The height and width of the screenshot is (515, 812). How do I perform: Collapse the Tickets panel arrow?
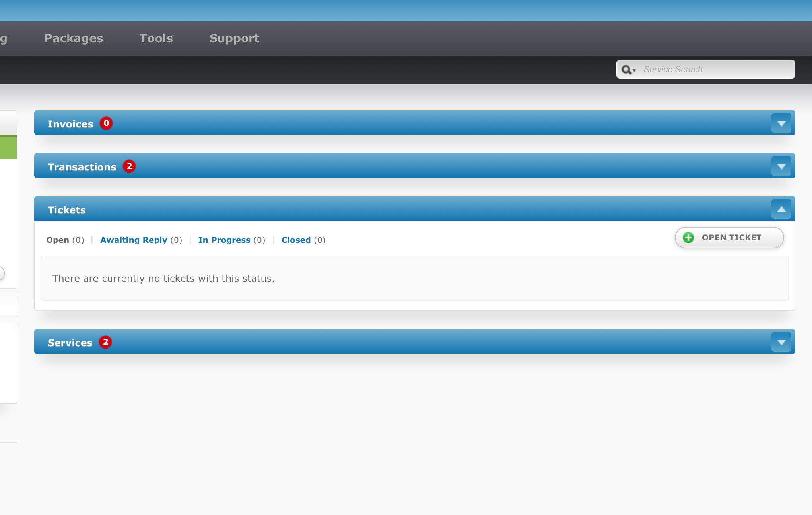[x=781, y=209]
